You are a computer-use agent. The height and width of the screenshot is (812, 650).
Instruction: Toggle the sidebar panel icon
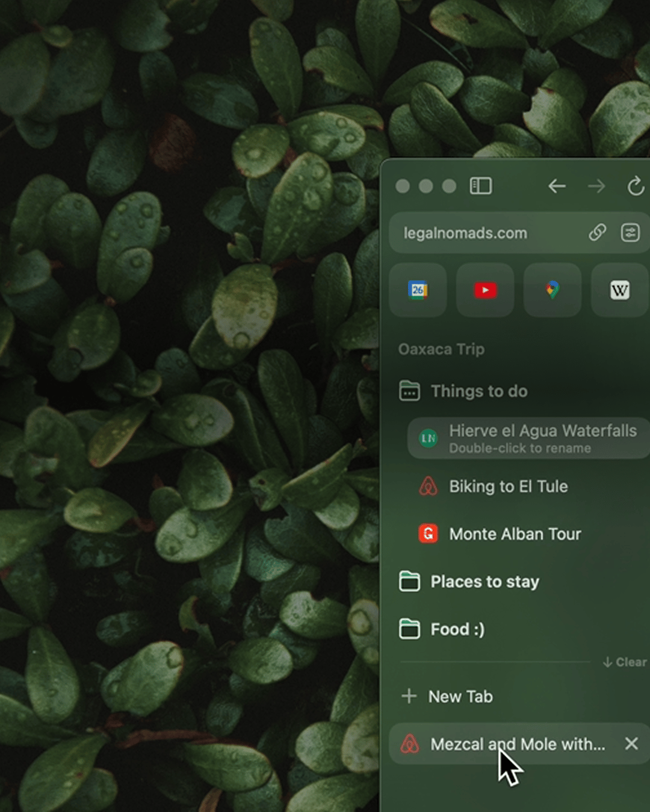[480, 186]
